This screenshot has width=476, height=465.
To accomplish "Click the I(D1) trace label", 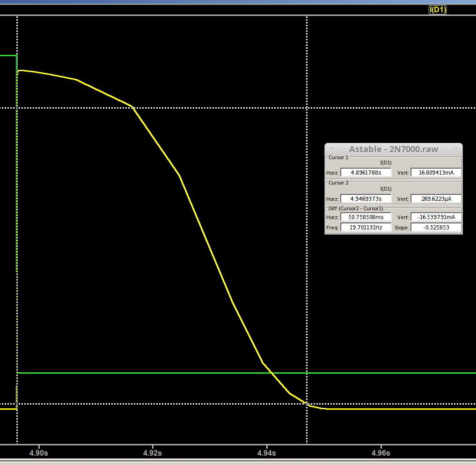I will [x=437, y=9].
